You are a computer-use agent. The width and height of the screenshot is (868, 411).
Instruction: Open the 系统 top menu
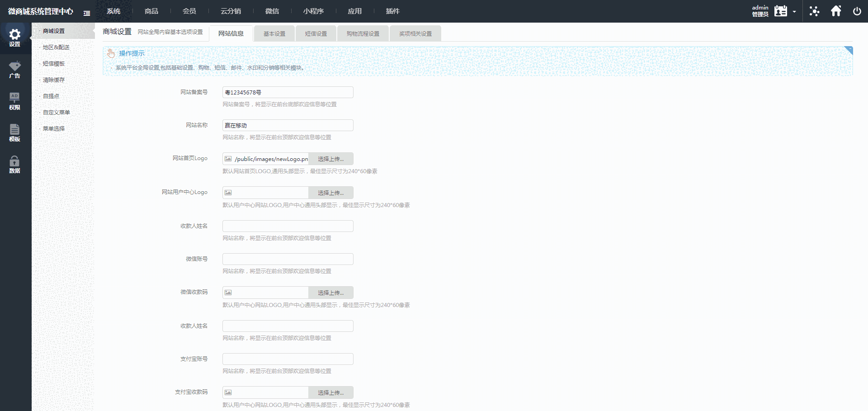coord(113,11)
